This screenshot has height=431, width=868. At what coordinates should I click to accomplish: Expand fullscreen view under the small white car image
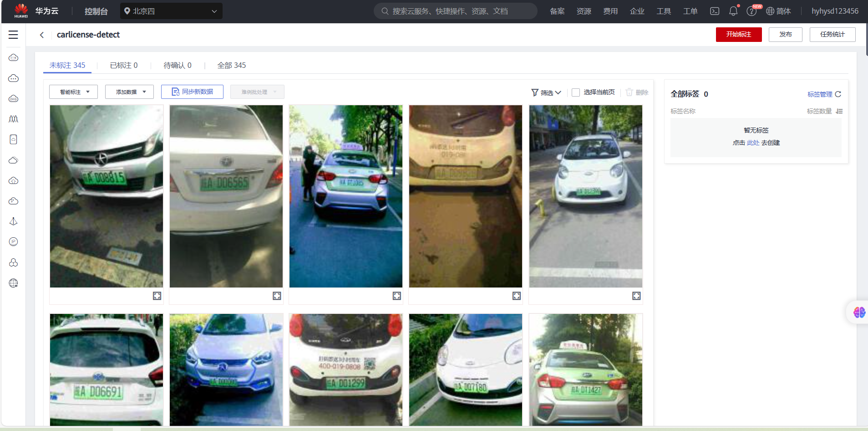pyautogui.click(x=636, y=296)
